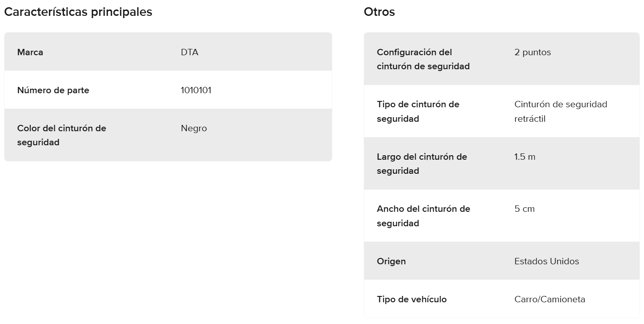The image size is (644, 324).
Task: Click the "Cinturón de seguridad retráctil" value
Action: 560,111
